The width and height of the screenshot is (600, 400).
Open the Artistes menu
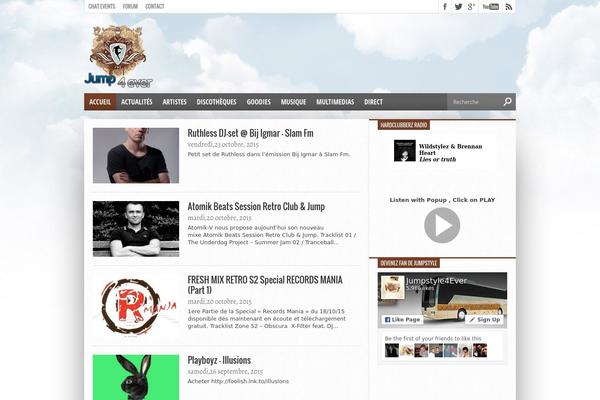coord(174,102)
